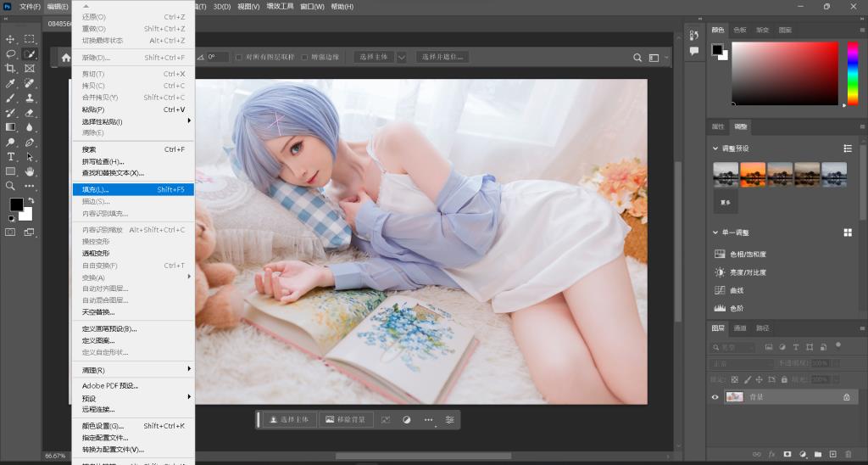Open dropdown arrow next to 选择主体

pos(401,58)
